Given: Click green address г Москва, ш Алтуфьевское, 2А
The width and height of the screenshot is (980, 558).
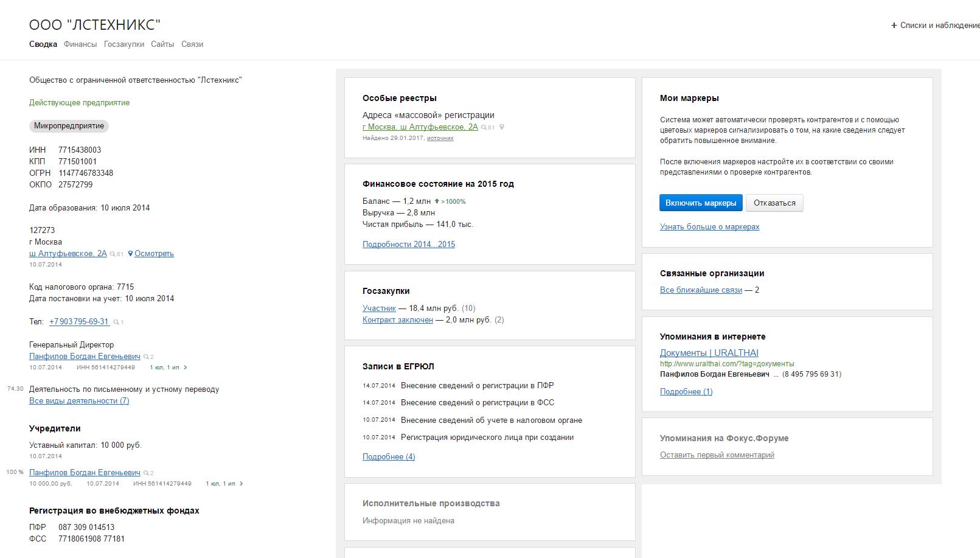Looking at the screenshot, I should (420, 127).
